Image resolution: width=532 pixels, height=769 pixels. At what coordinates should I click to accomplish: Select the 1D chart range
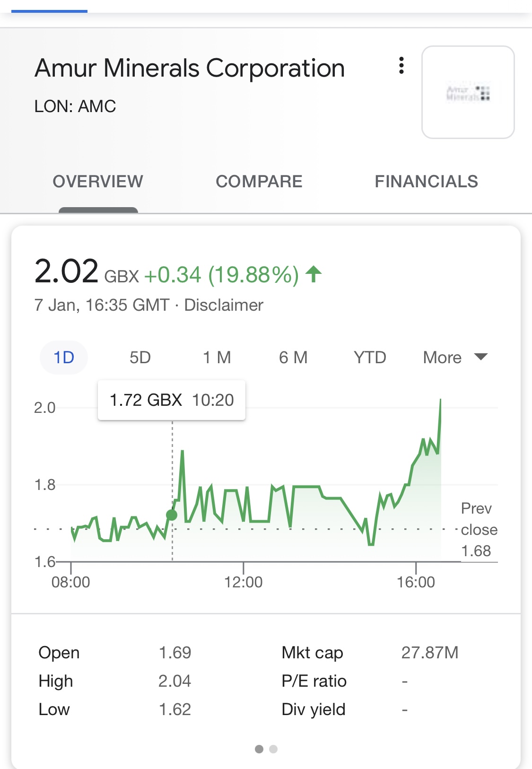pos(64,358)
